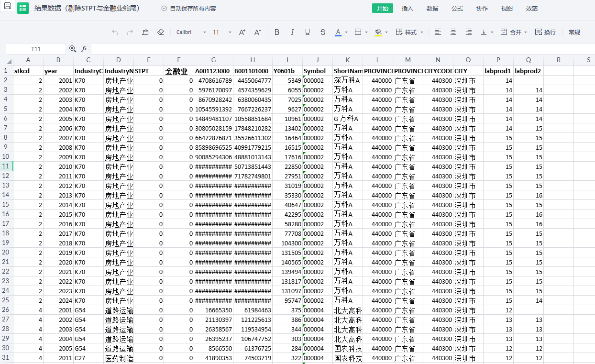Viewport: 595px width, 364px height.
Task: Click the Undo arrow icon
Action: click(x=115, y=32)
